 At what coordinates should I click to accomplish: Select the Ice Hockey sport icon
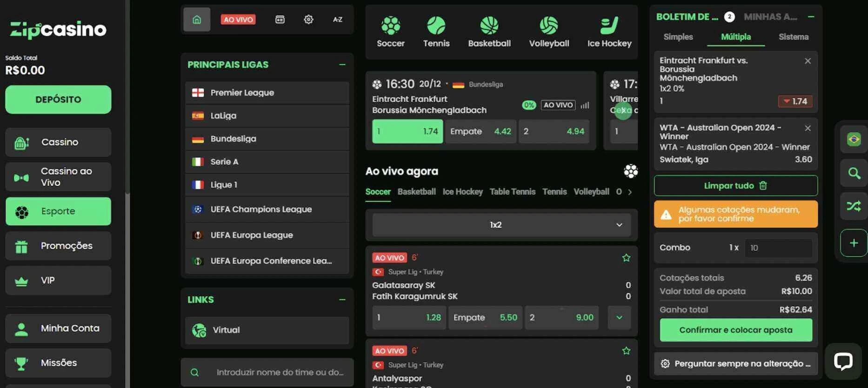point(609,32)
